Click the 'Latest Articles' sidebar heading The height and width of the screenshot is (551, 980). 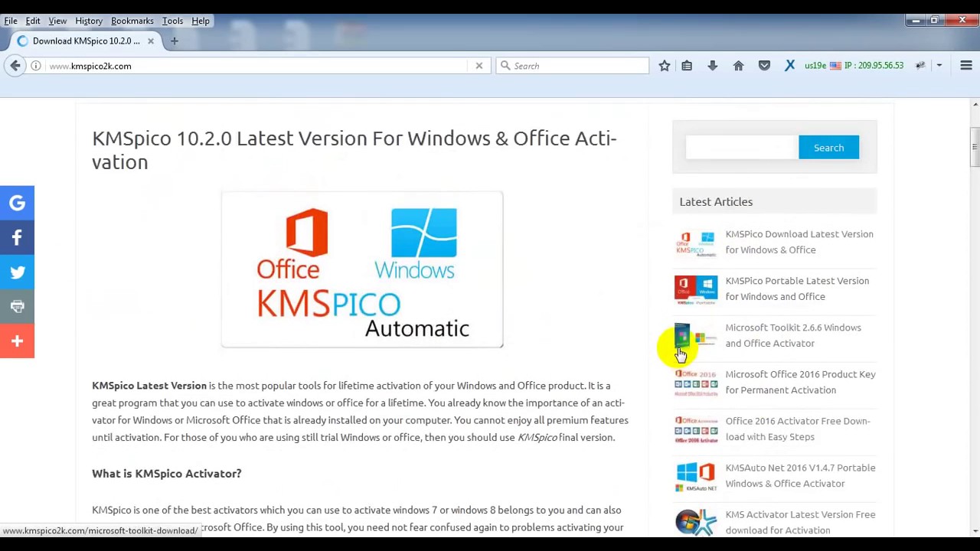click(x=716, y=202)
